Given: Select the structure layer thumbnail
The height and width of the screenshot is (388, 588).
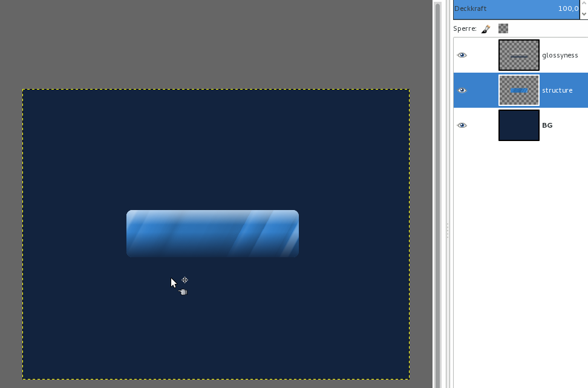Looking at the screenshot, I should tap(519, 90).
